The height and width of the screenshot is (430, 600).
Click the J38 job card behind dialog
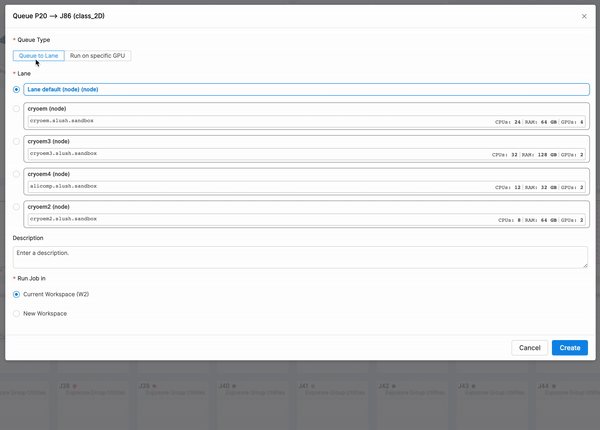pyautogui.click(x=92, y=405)
